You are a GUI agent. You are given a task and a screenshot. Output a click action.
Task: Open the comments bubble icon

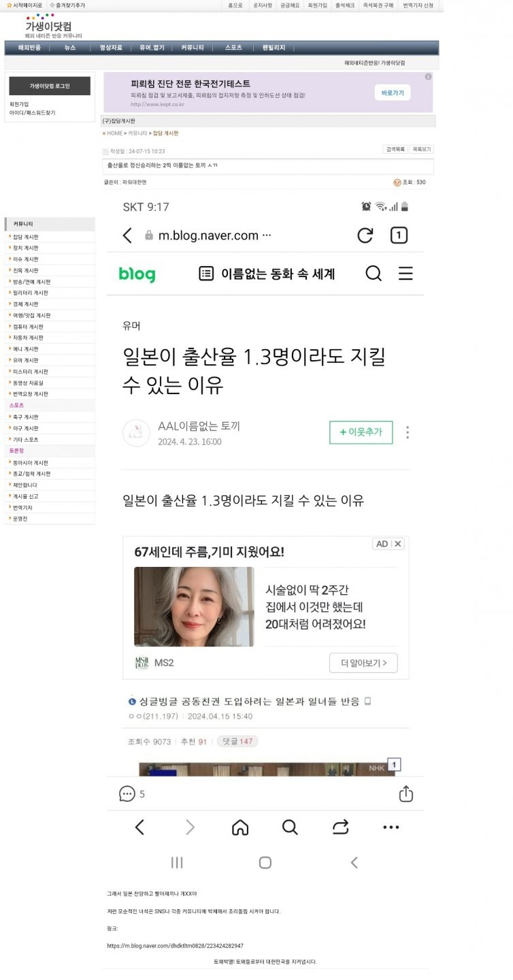click(x=127, y=794)
